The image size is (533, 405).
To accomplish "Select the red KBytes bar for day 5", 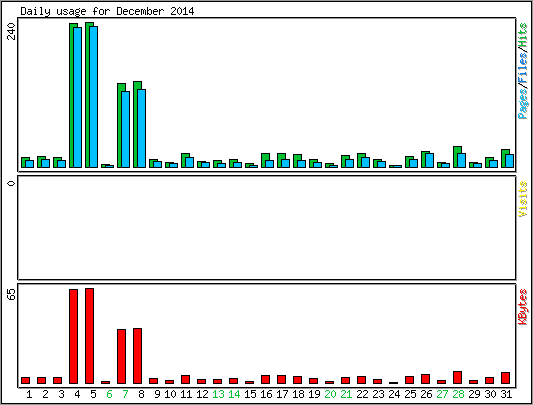I will coord(89,336).
